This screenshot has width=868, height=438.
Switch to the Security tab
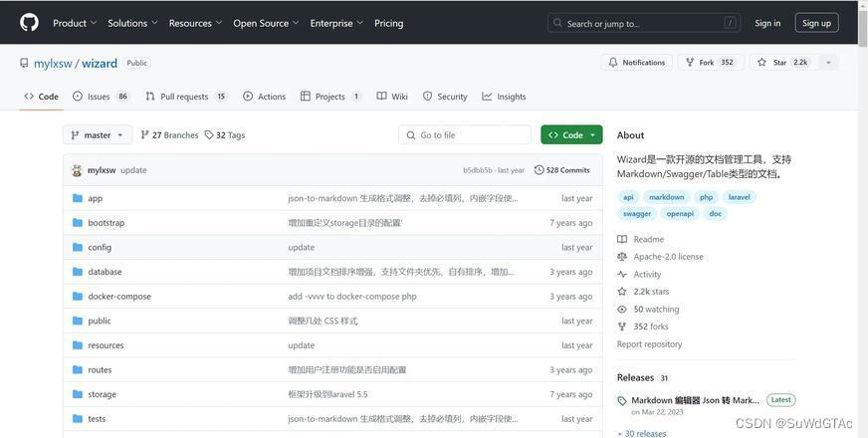(445, 97)
